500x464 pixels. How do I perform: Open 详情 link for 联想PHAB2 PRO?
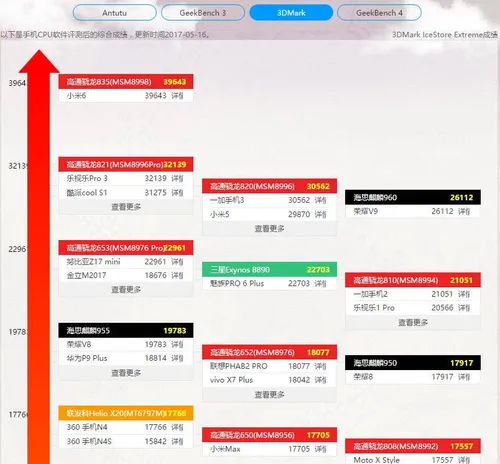pyautogui.click(x=321, y=366)
